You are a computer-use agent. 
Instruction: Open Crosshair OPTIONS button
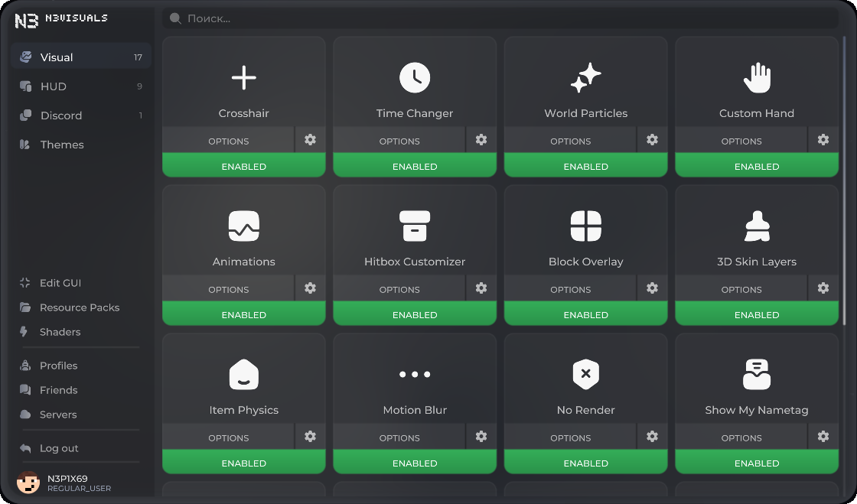click(x=229, y=141)
